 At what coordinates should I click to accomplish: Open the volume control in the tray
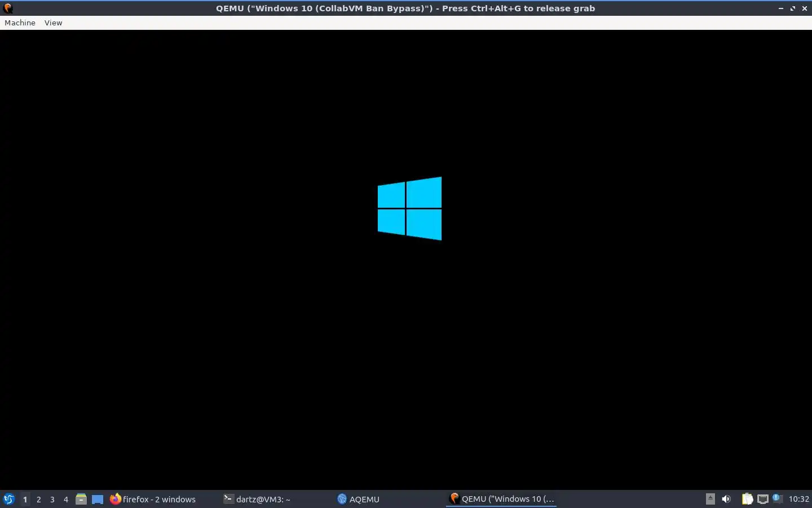point(726,499)
